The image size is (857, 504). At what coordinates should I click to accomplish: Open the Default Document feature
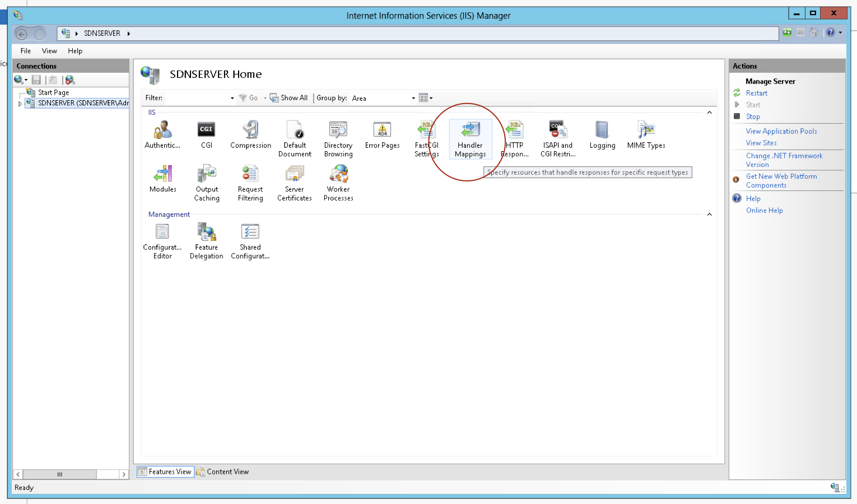(x=295, y=139)
